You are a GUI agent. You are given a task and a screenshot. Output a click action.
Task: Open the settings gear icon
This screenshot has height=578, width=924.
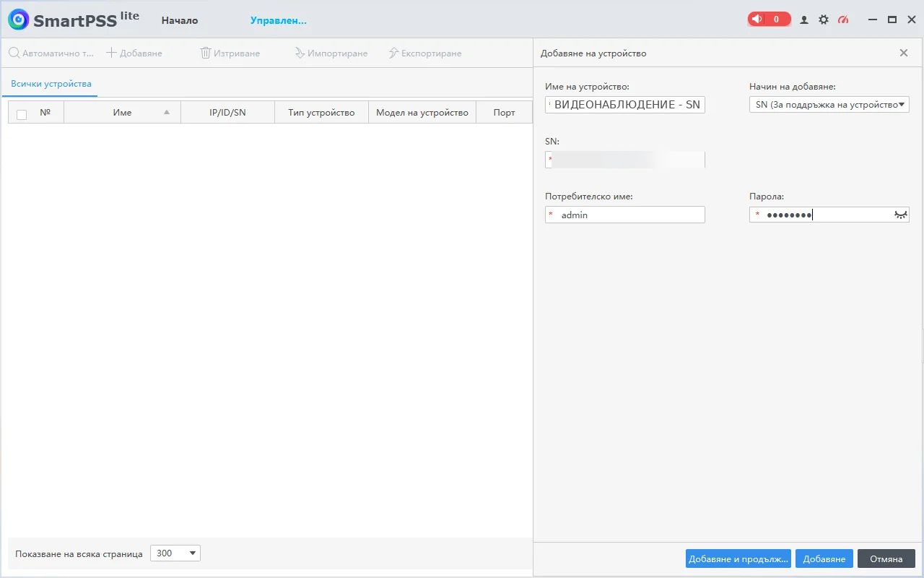pos(824,20)
